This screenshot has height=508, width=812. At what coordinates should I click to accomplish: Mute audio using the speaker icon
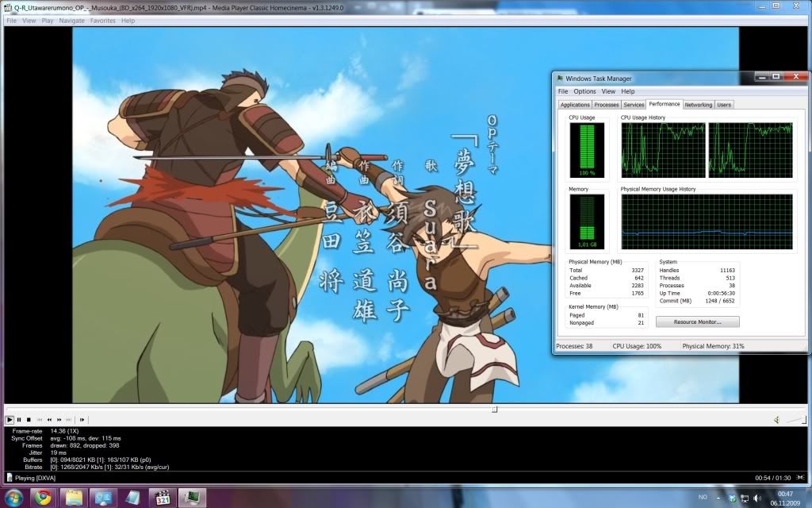click(x=778, y=419)
